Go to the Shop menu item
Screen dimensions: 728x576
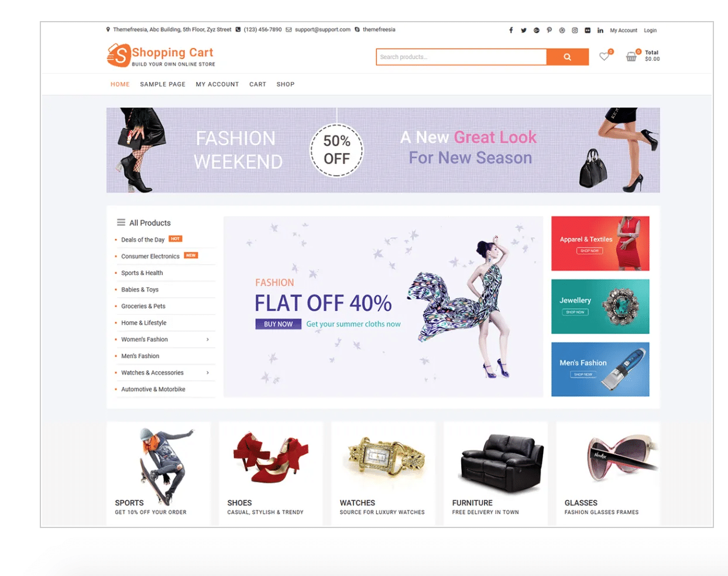point(286,84)
